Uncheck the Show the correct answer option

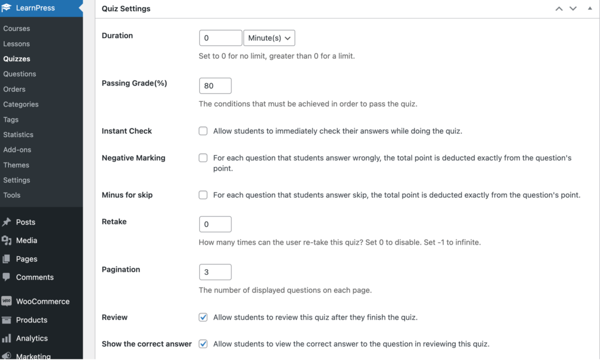coord(203,344)
